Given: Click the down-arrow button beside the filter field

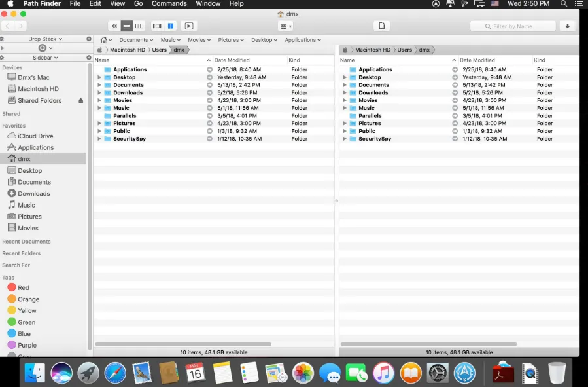Looking at the screenshot, I should click(567, 26).
